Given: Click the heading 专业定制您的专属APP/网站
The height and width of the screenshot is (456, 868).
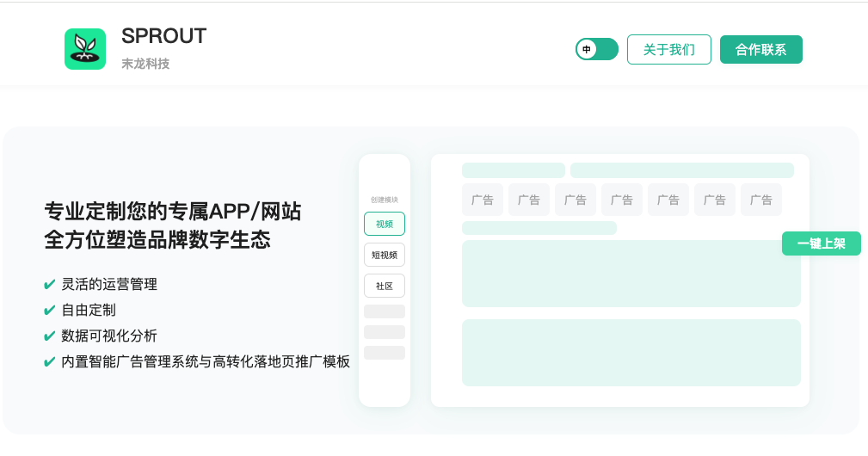Looking at the screenshot, I should coord(173,212).
